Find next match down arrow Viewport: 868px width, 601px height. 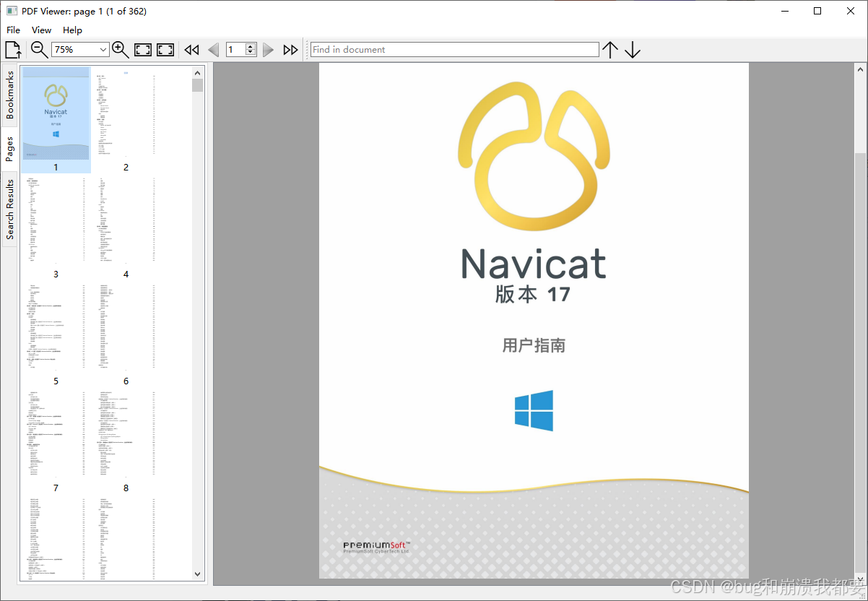(633, 50)
